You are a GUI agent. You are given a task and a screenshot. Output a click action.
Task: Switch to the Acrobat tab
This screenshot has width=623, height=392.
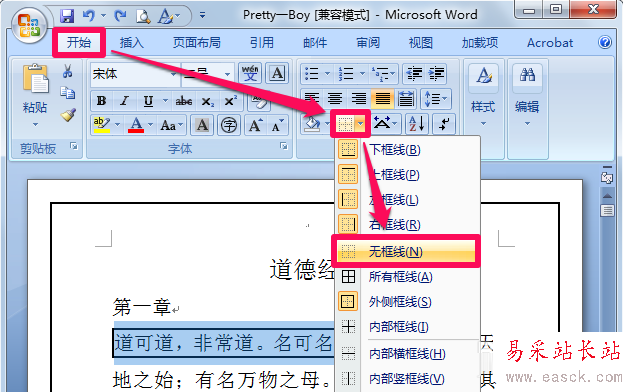pos(550,42)
